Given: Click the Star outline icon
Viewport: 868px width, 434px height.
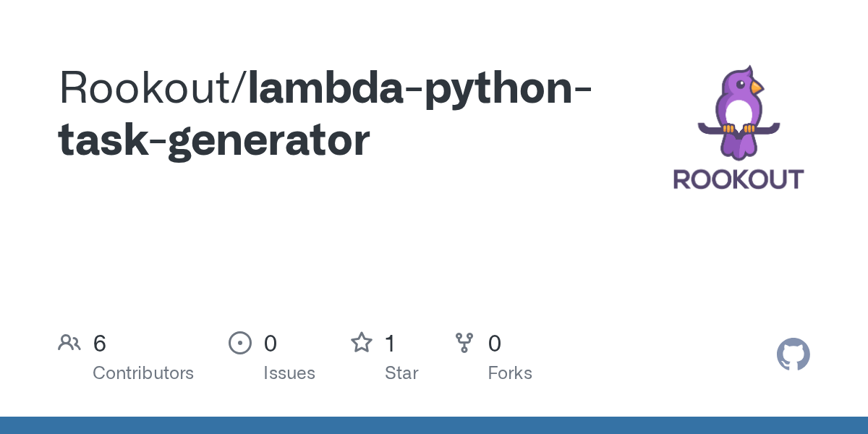Looking at the screenshot, I should [361, 343].
